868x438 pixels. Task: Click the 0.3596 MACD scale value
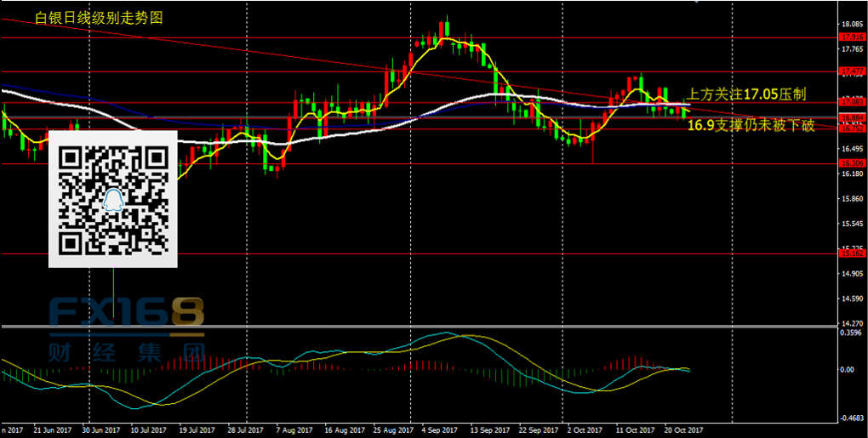[x=852, y=333]
